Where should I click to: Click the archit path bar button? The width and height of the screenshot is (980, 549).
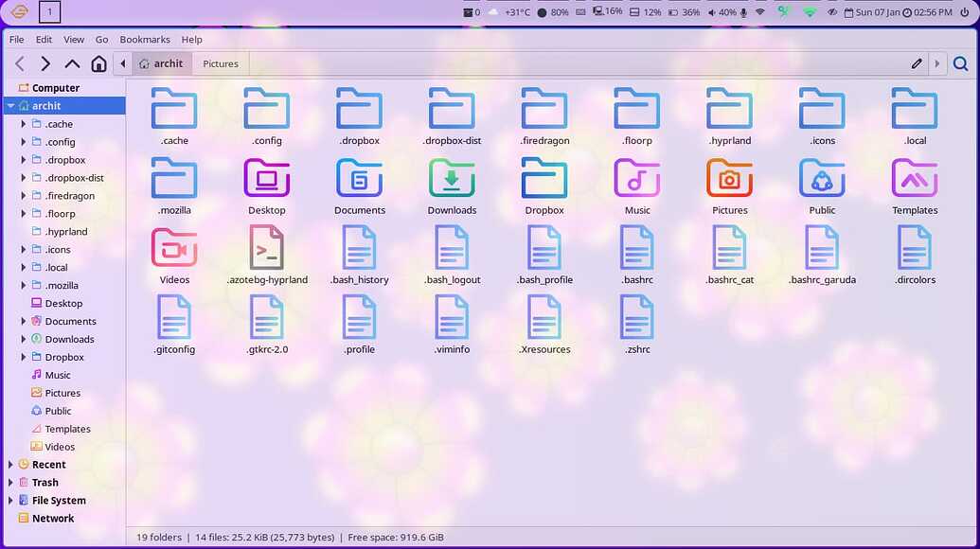[x=161, y=64]
